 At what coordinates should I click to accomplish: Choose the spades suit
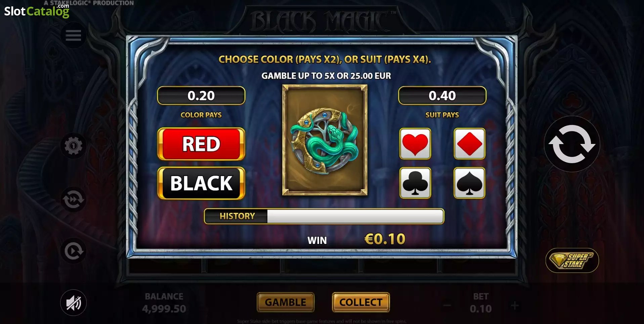469,183
